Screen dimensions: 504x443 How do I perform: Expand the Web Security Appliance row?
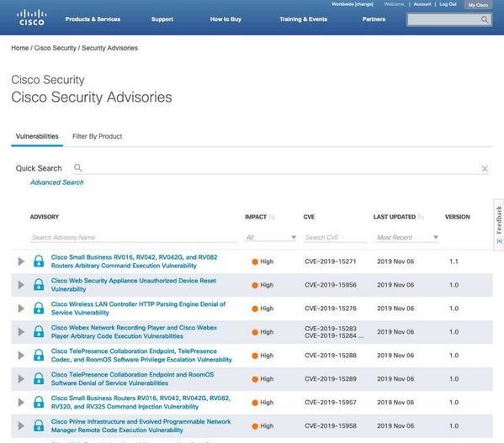[21, 285]
